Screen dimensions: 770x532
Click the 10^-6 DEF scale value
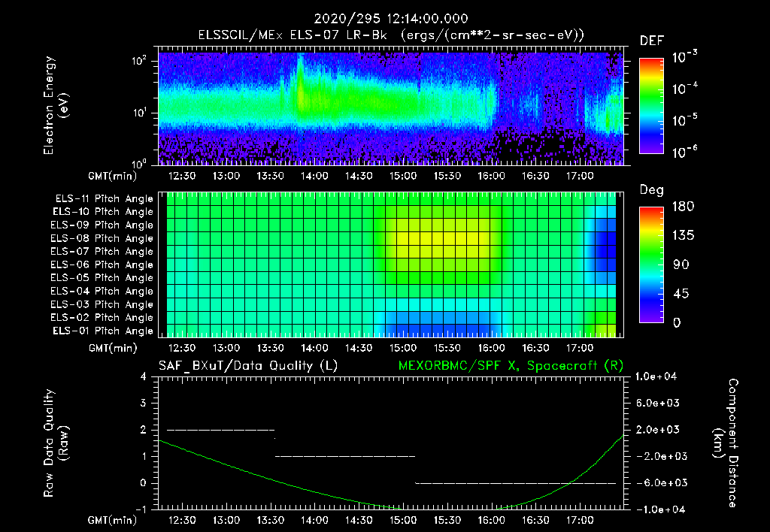(684, 152)
